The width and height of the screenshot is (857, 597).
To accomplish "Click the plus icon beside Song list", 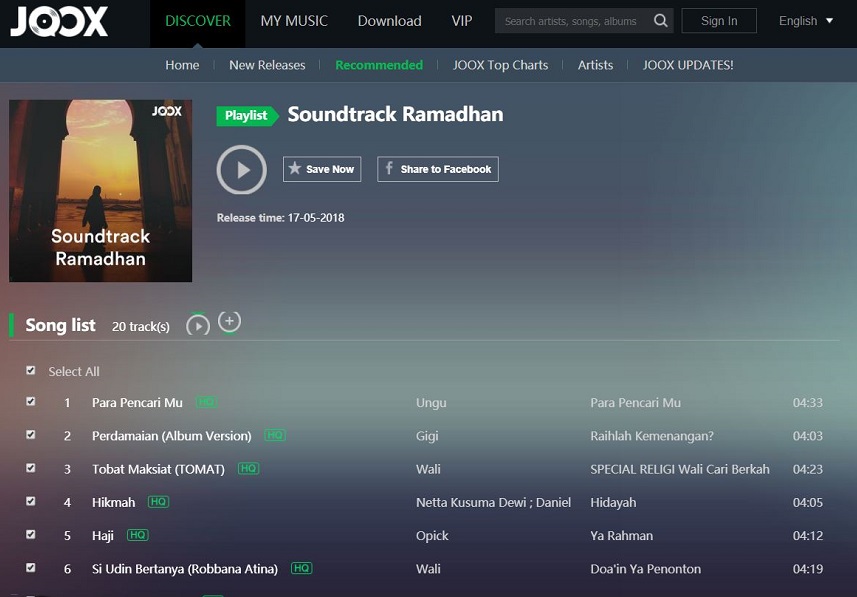I will tap(229, 321).
